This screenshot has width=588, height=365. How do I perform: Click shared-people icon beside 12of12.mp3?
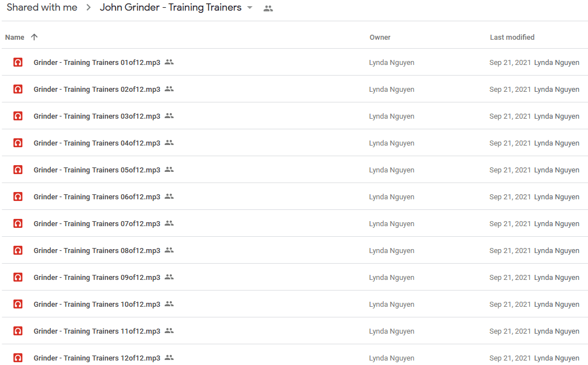(x=169, y=358)
